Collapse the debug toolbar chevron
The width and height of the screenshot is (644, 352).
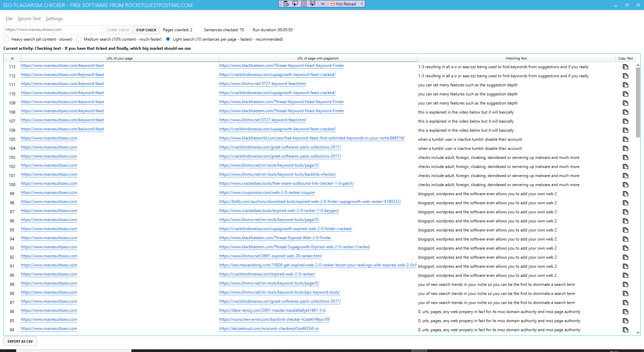coord(362,4)
